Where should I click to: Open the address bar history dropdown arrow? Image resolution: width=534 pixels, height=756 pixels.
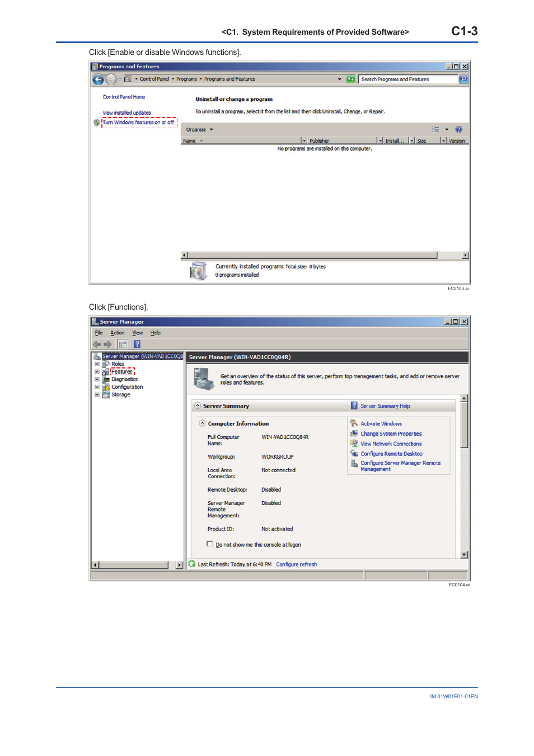tap(340, 79)
